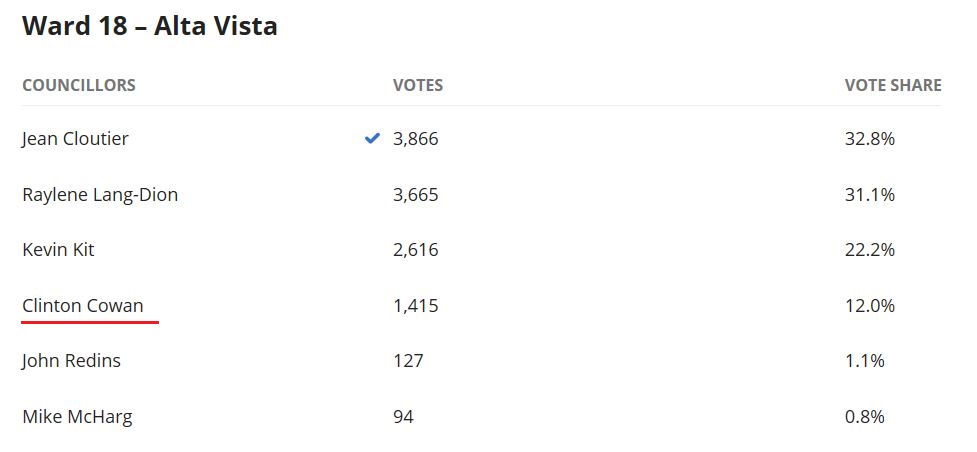
Task: Select Mike McHarg's 0.8% vote share
Action: click(865, 416)
